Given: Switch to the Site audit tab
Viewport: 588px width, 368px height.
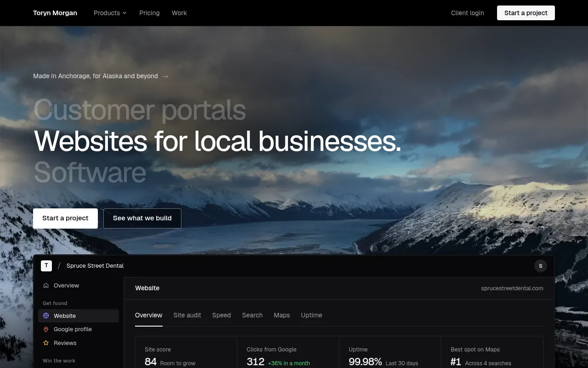Looking at the screenshot, I should [x=187, y=315].
